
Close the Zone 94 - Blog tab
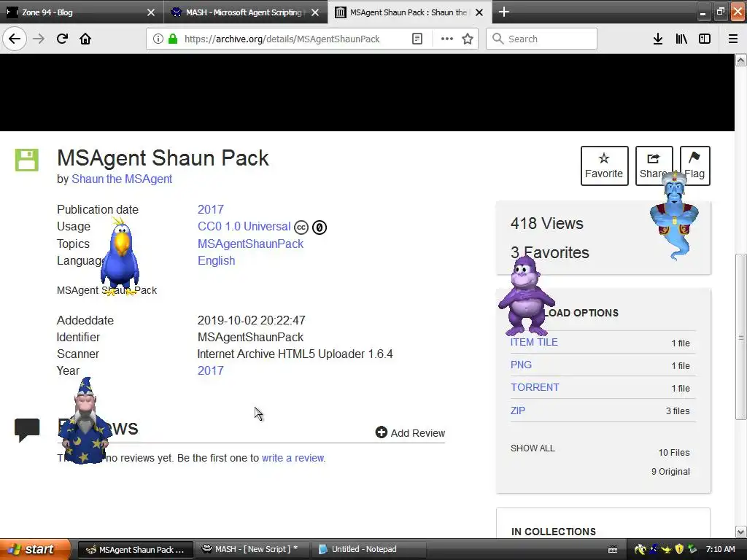tap(151, 12)
